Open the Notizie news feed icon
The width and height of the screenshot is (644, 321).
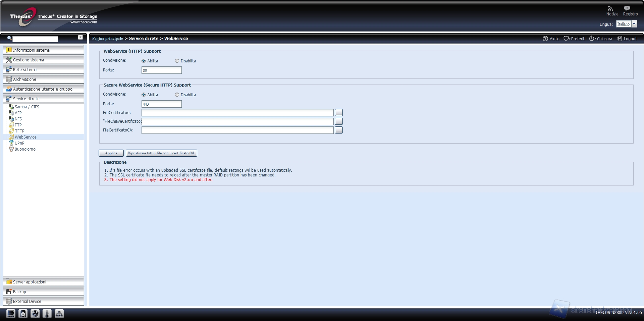[x=610, y=9]
